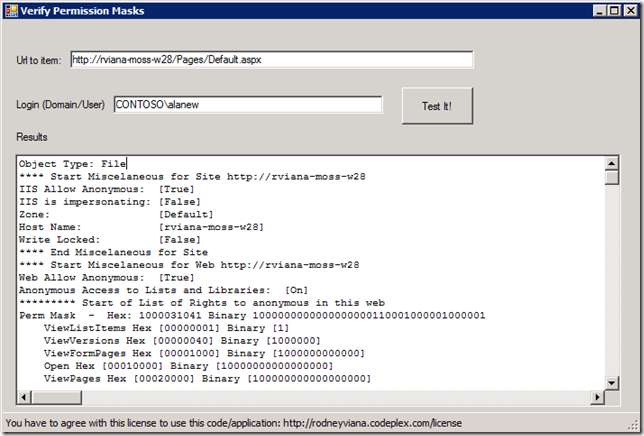The width and height of the screenshot is (644, 436).
Task: Click the results scrollbar down arrow
Action: (612, 382)
